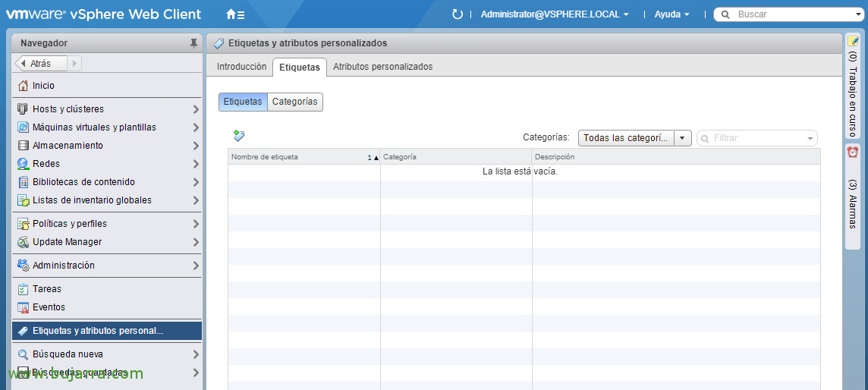Open the Filtrar dropdown arrow

point(810,138)
